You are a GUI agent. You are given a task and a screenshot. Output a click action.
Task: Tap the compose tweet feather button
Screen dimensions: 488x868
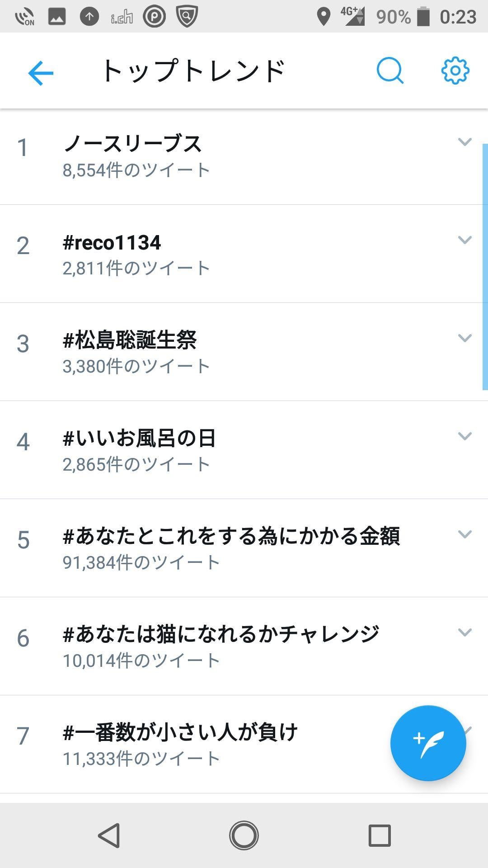[428, 743]
